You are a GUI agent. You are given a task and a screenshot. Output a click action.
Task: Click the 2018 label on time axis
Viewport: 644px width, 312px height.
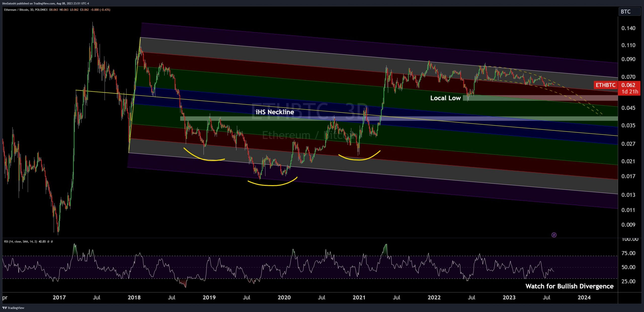[x=134, y=297]
